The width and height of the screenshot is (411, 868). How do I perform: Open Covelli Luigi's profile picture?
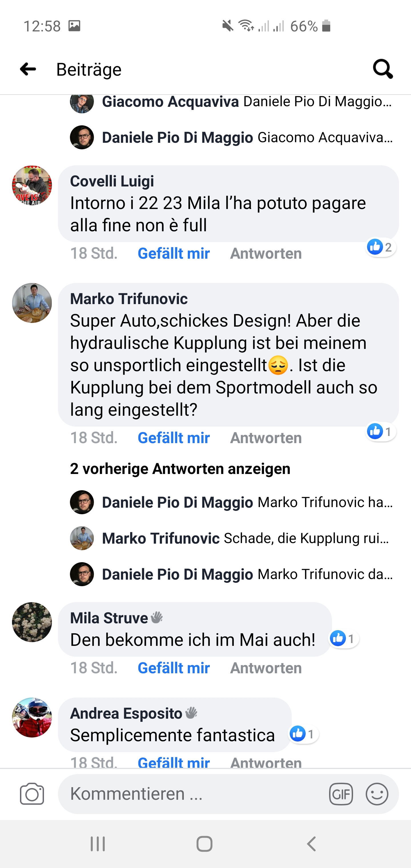(x=32, y=185)
